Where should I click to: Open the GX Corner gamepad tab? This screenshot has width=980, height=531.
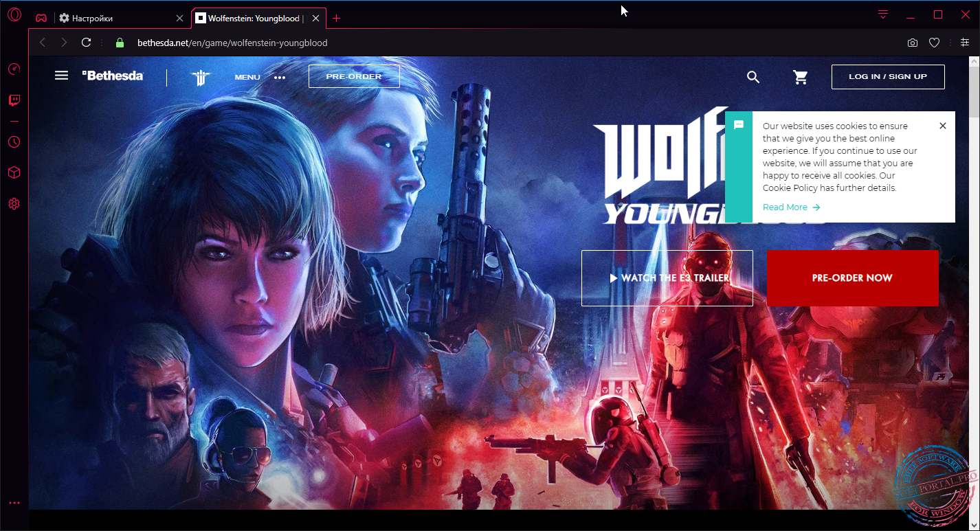pos(41,19)
